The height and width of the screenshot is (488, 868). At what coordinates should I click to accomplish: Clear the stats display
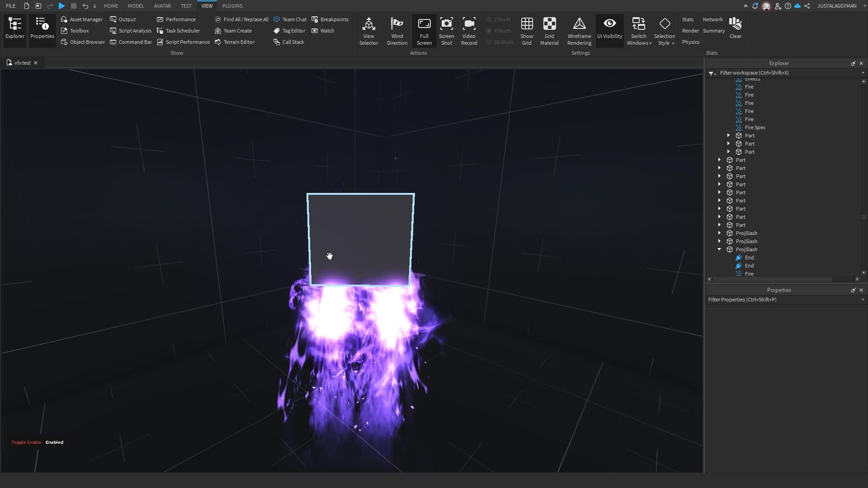735,30
